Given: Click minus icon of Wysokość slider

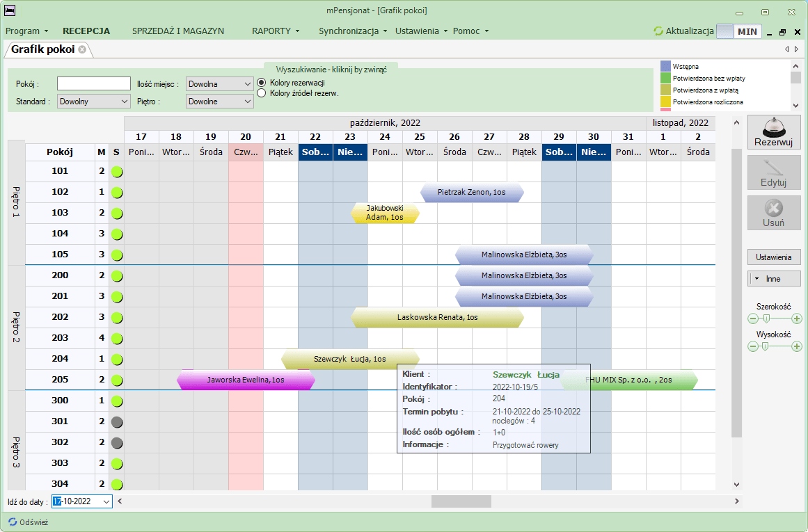Looking at the screenshot, I should (x=752, y=346).
